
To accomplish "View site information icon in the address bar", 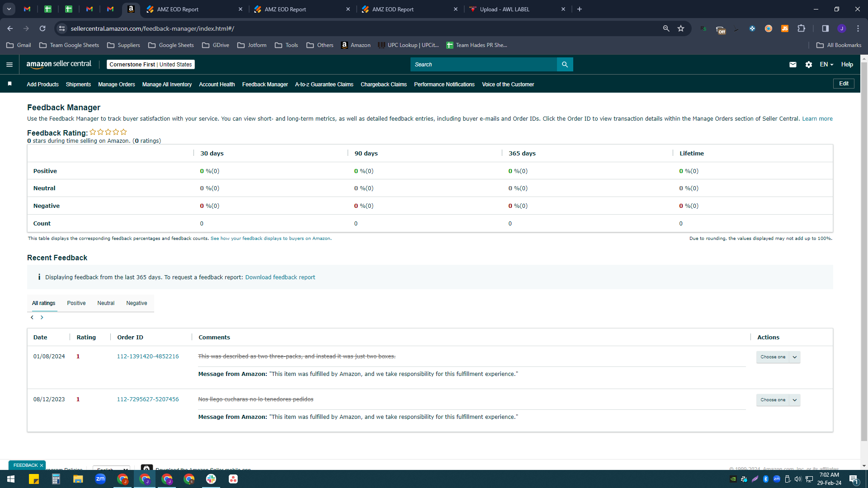I will (x=62, y=28).
